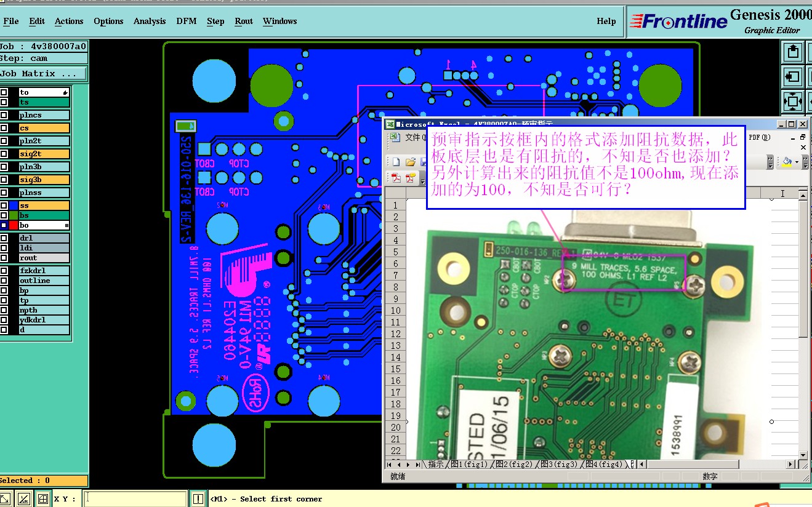Open the DFM menu
Viewport: 812px width, 507px height.
[187, 21]
